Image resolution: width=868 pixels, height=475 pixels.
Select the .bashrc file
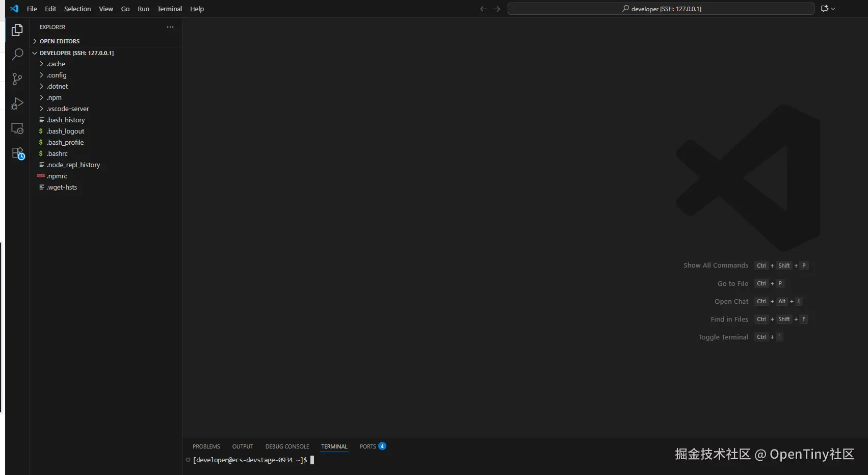point(58,153)
